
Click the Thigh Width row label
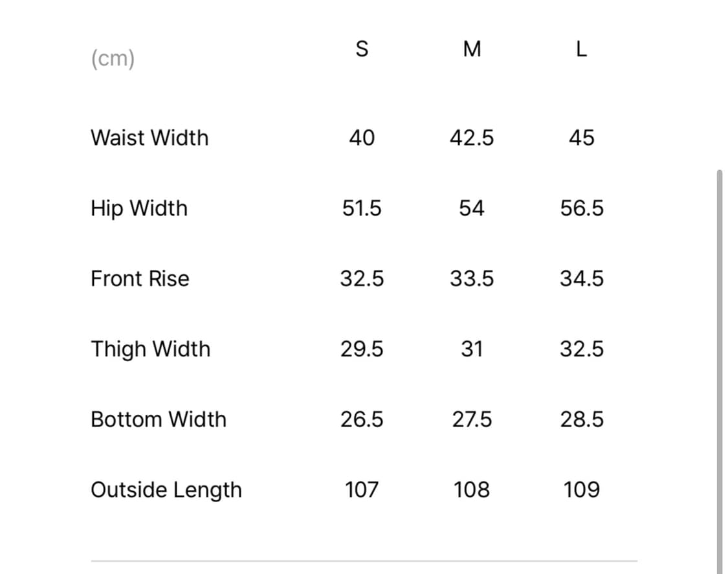[x=150, y=349]
